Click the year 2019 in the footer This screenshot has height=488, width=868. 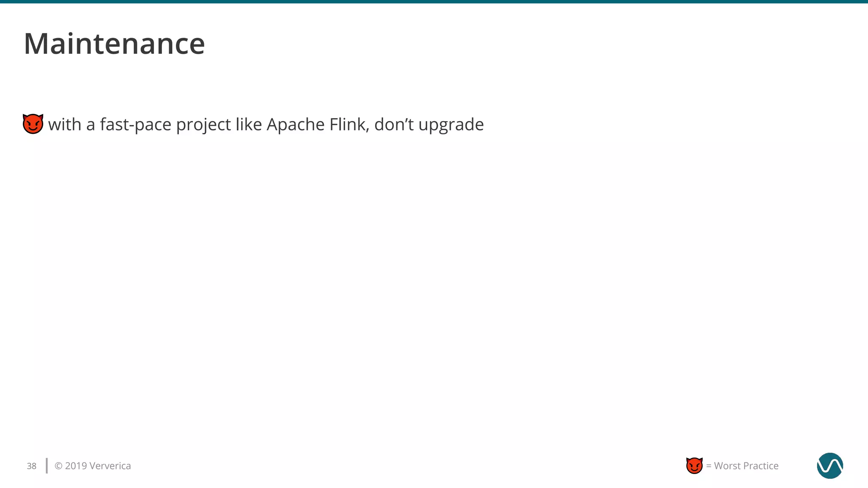76,466
